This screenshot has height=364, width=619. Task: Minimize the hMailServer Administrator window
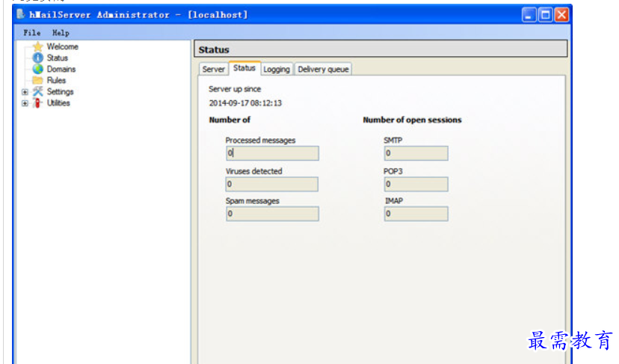[x=529, y=15]
